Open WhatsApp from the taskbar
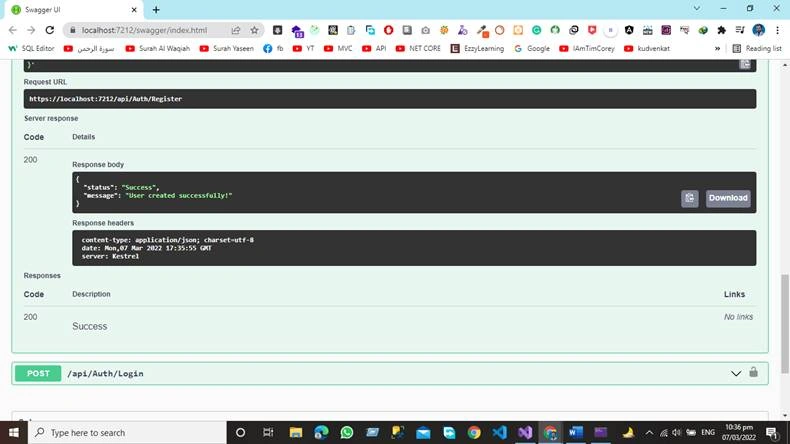790x444 pixels. click(x=347, y=432)
